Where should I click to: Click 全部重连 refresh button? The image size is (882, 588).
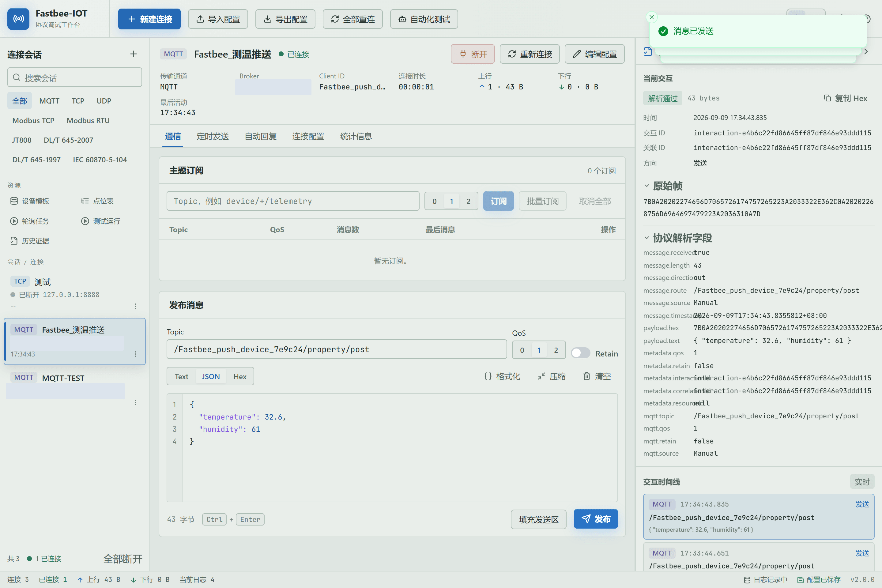pyautogui.click(x=353, y=19)
